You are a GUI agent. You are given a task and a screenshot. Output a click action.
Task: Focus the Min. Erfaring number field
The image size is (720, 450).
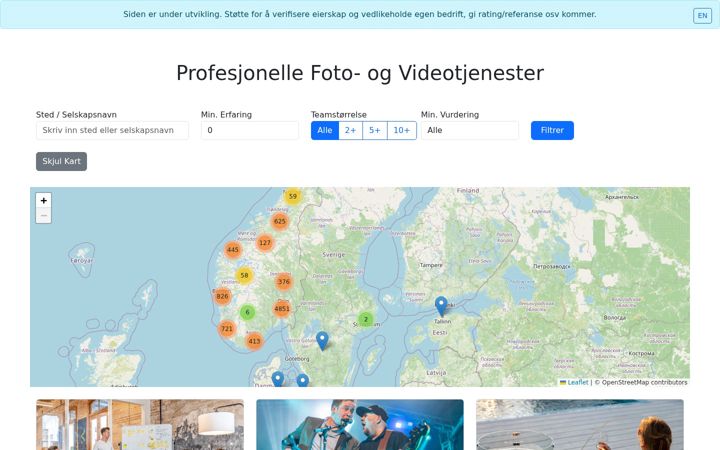click(250, 130)
